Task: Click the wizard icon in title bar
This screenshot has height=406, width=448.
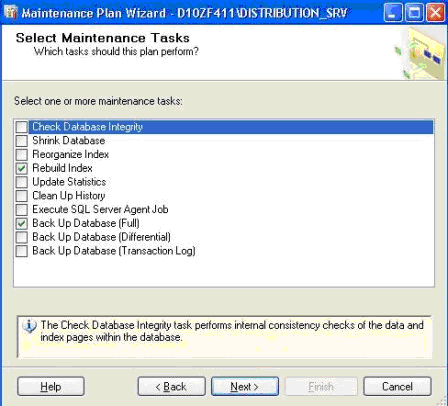Action: 11,13
